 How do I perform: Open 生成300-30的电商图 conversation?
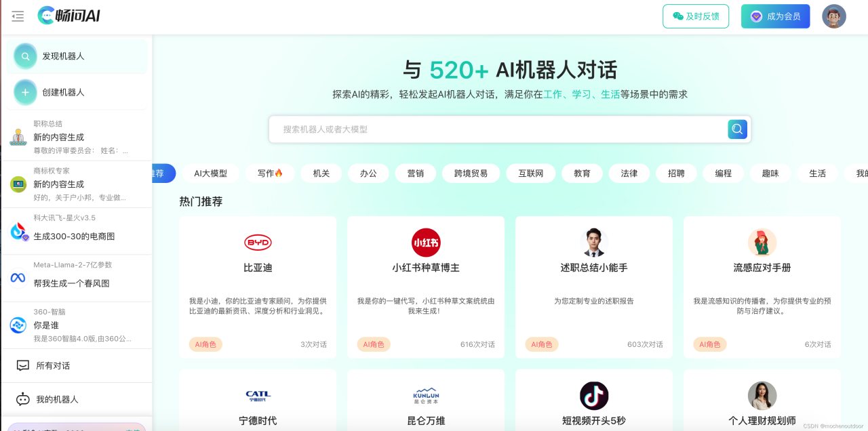[x=76, y=231]
